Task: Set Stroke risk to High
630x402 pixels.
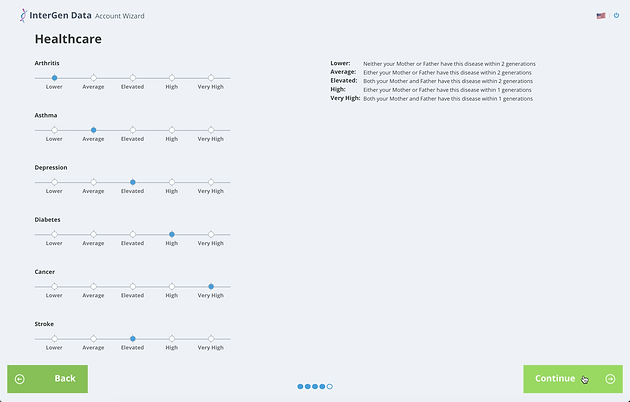Action: (x=172, y=339)
